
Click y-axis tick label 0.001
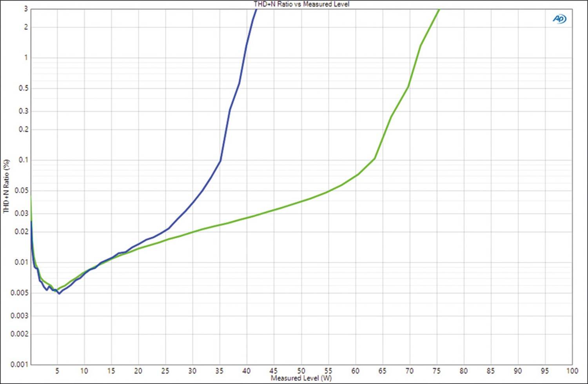pyautogui.click(x=19, y=364)
